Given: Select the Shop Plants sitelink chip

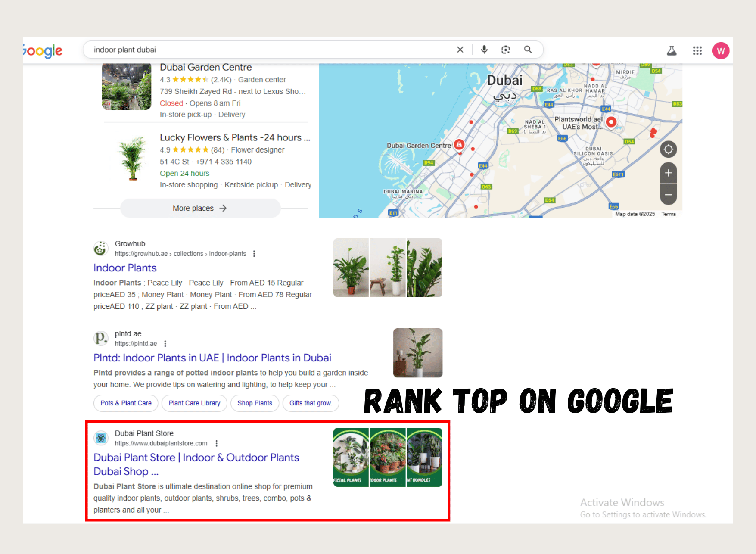Looking at the screenshot, I should click(255, 403).
